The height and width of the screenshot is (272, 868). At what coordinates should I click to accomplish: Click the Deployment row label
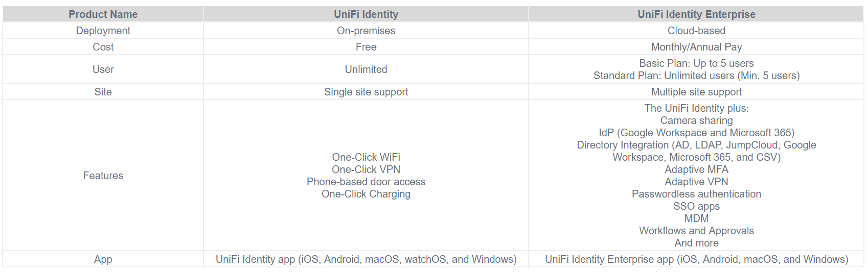[x=103, y=31]
